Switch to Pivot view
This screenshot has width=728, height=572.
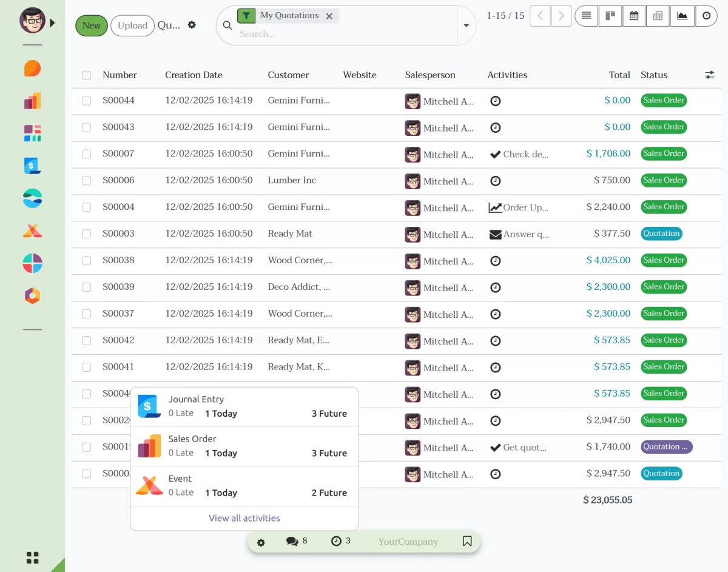coord(658,16)
